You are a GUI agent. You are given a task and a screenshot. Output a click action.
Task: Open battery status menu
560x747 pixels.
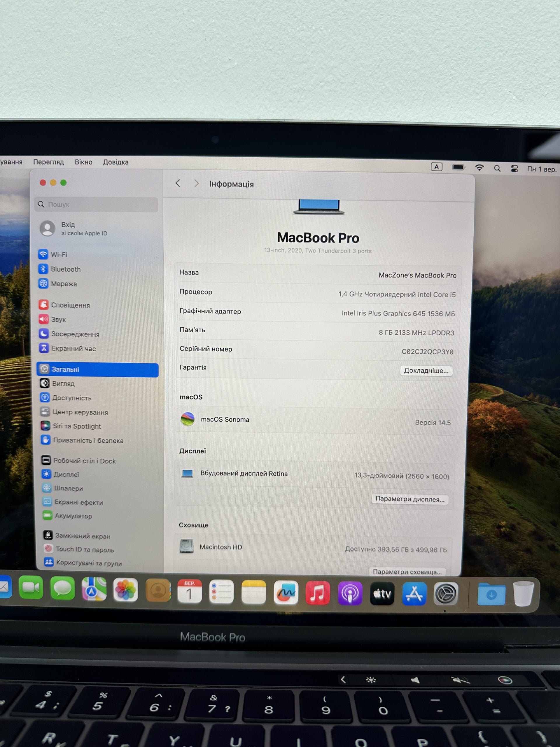pos(459,167)
